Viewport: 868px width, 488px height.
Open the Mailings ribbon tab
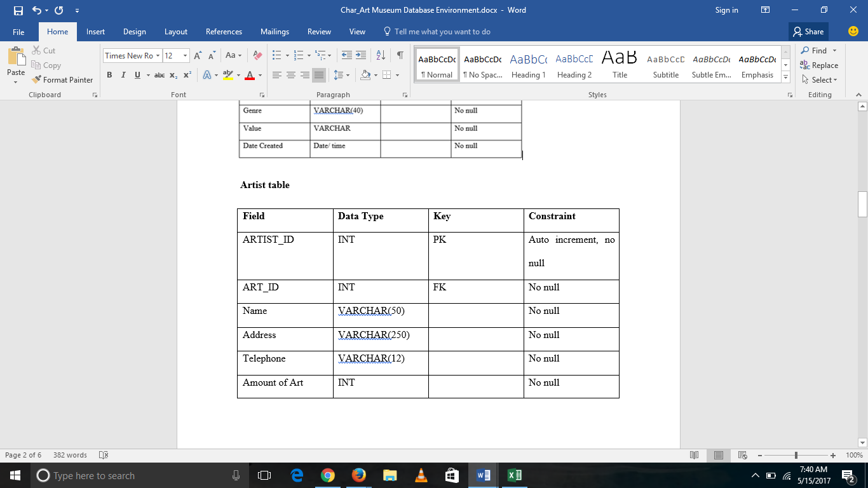pyautogui.click(x=275, y=31)
